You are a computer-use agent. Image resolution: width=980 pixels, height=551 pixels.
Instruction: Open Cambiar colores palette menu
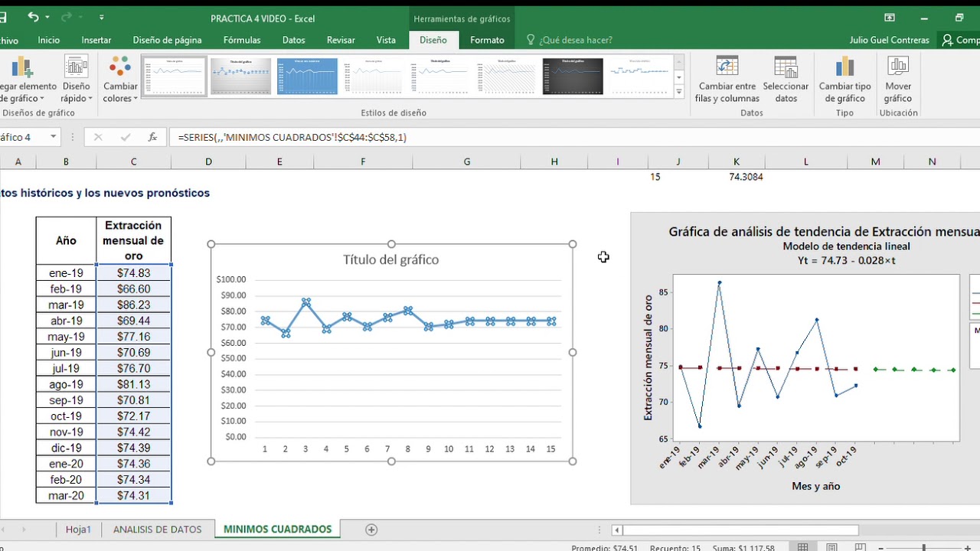coord(120,79)
